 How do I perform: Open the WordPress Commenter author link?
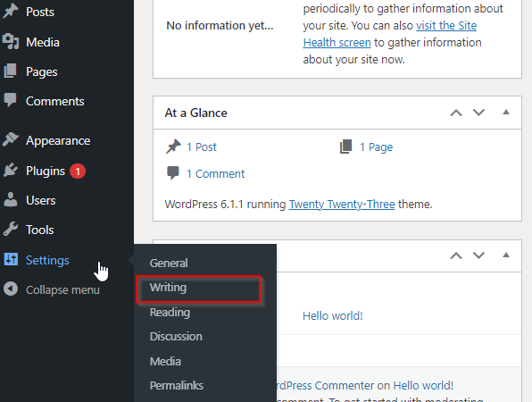(326, 386)
